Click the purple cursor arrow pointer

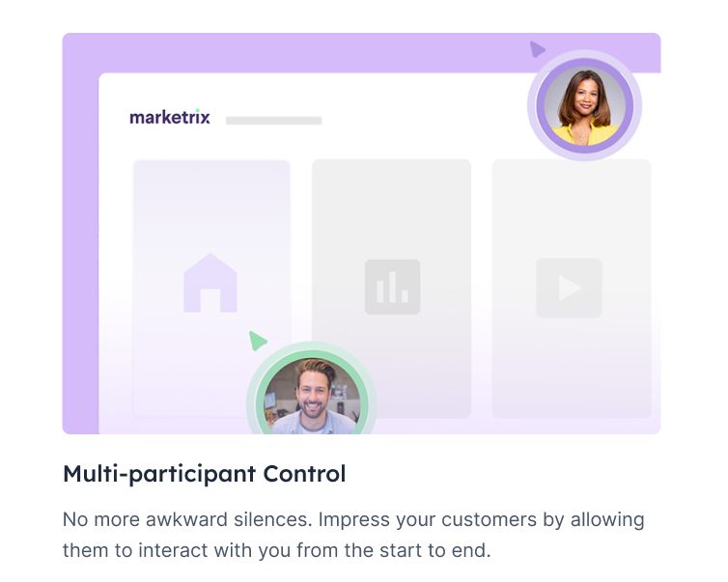pyautogui.click(x=537, y=49)
